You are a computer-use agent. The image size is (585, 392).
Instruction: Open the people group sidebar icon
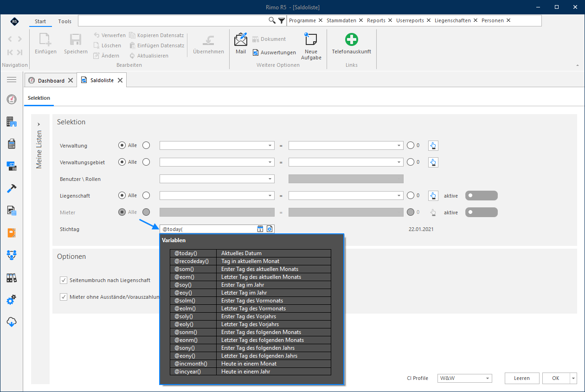click(12, 255)
